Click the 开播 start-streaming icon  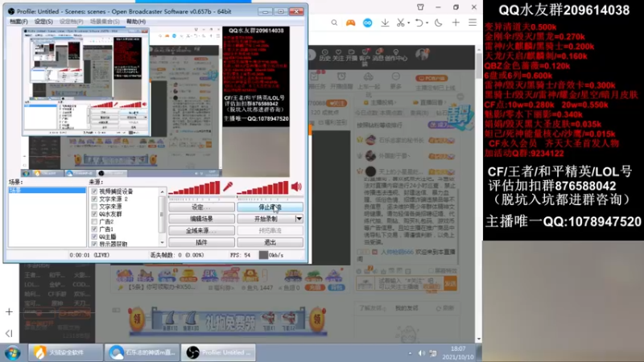352,55
